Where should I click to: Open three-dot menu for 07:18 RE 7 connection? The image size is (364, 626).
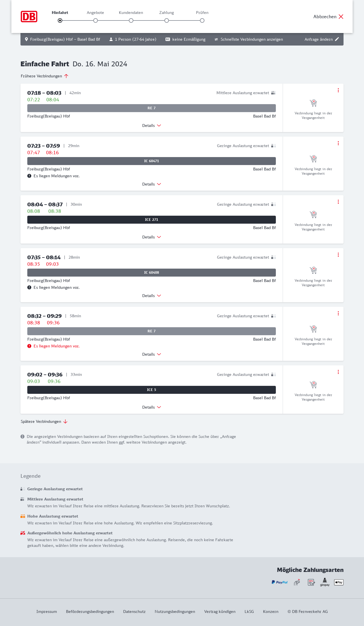(x=338, y=90)
